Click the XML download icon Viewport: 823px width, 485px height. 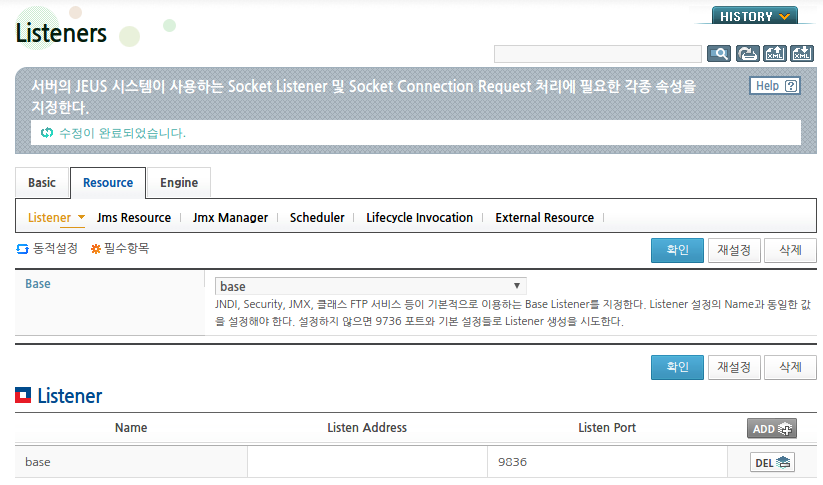tap(802, 54)
